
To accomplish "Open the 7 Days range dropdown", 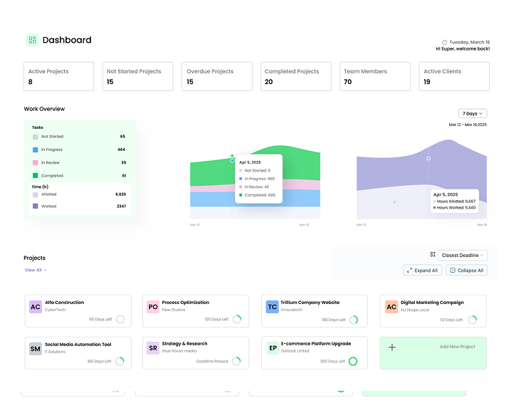I will point(473,113).
